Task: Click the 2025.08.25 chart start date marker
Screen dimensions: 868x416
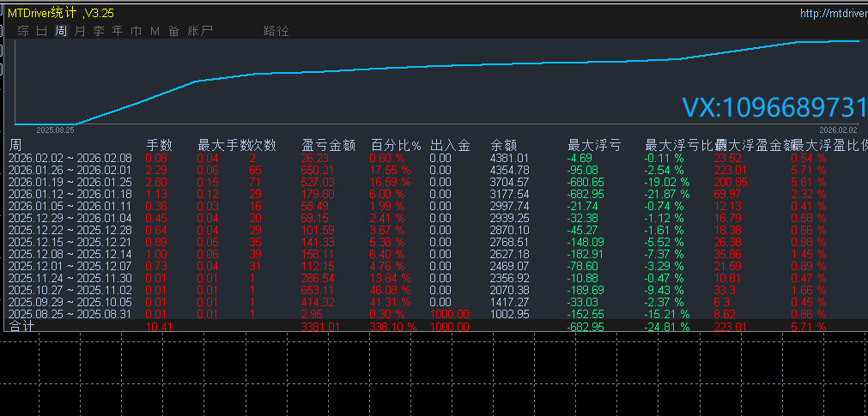Action: [x=55, y=130]
